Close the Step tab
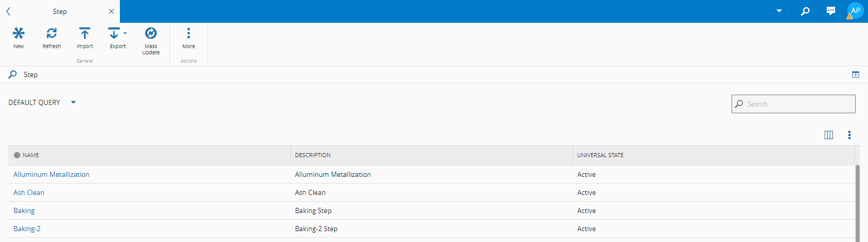This screenshot has width=868, height=242. 112,11
